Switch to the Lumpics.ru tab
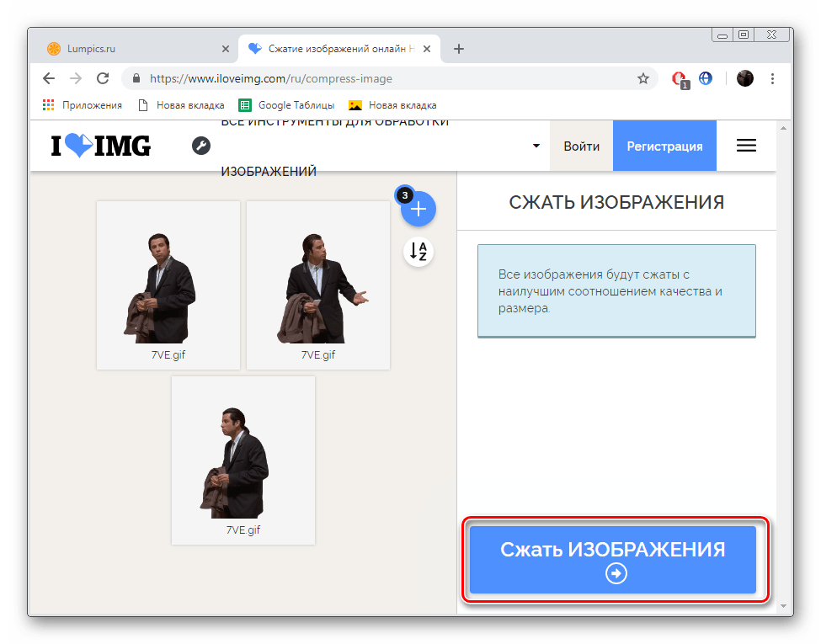 tap(136, 49)
